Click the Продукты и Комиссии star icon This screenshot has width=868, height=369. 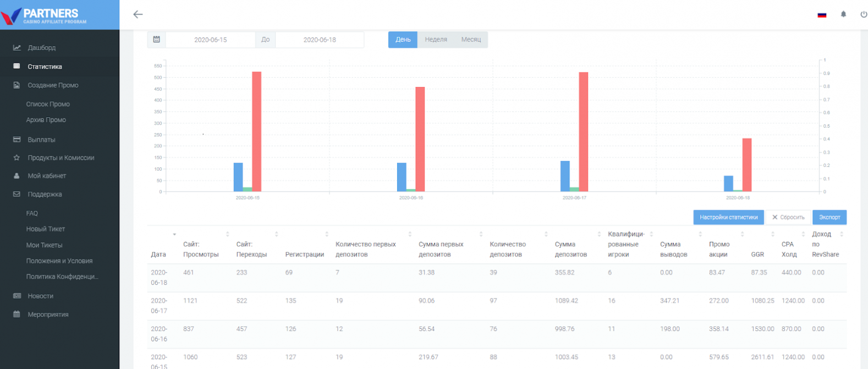17,158
